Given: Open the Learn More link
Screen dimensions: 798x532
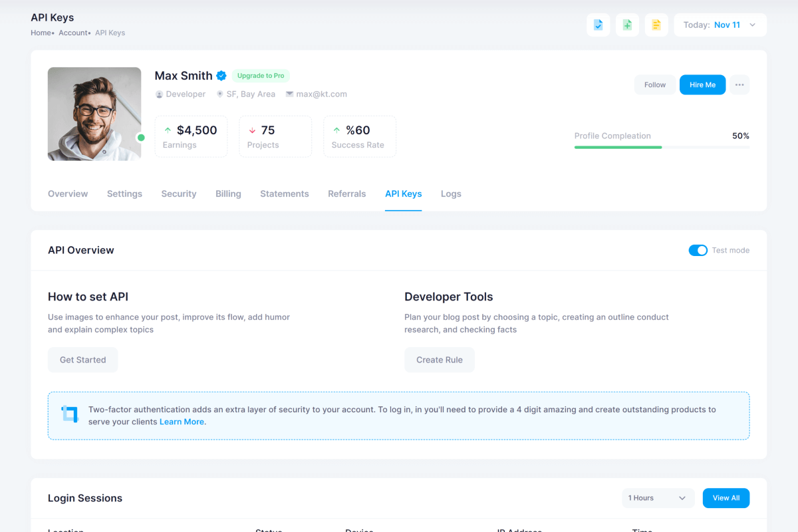Looking at the screenshot, I should point(182,422).
